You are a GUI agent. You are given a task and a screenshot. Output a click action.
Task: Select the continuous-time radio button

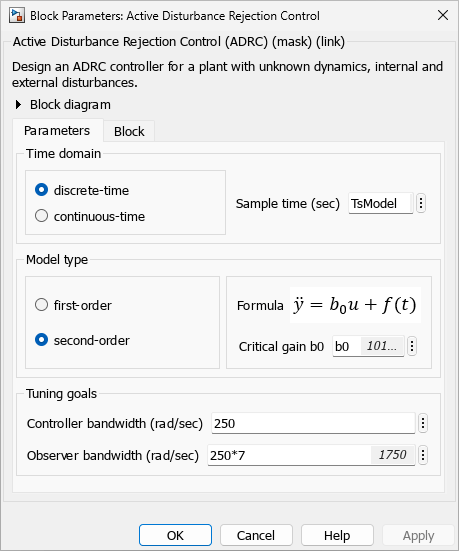click(x=41, y=216)
